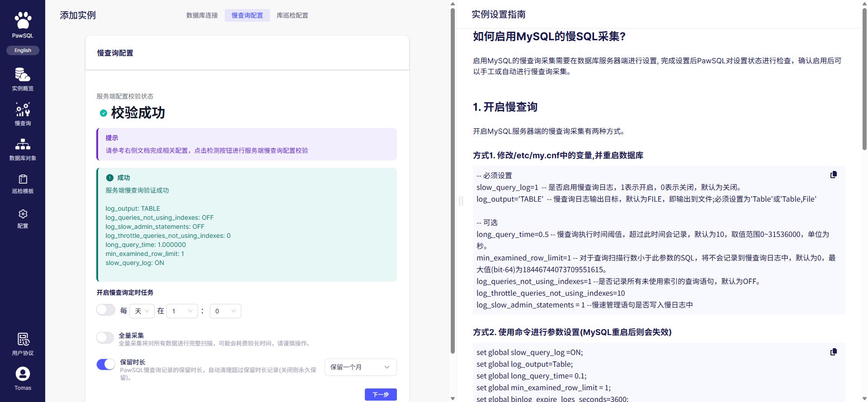Click the 下一步 button
Viewport: 868px width, 402px height.
click(381, 394)
